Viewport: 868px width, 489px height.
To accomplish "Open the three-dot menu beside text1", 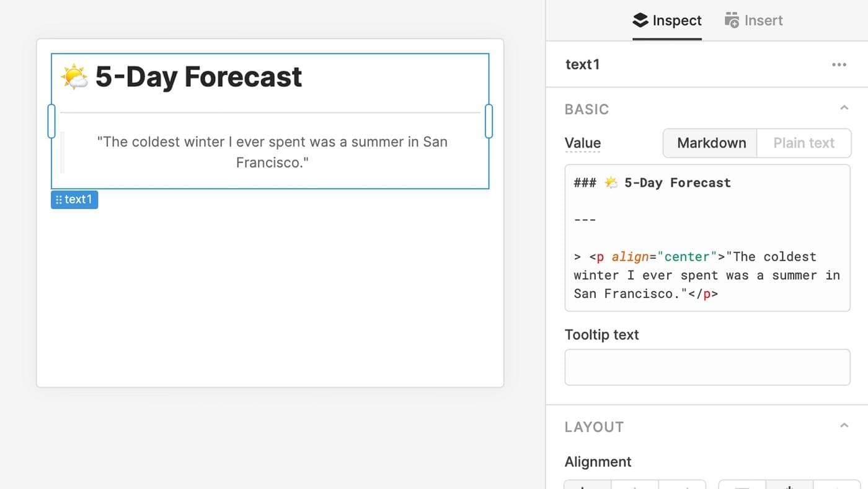I will point(839,65).
